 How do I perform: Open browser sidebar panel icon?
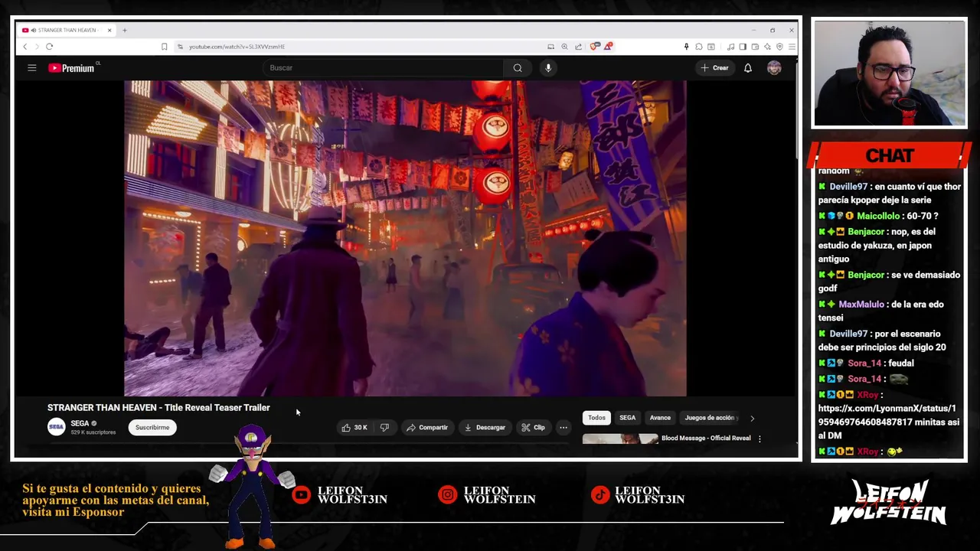point(743,47)
